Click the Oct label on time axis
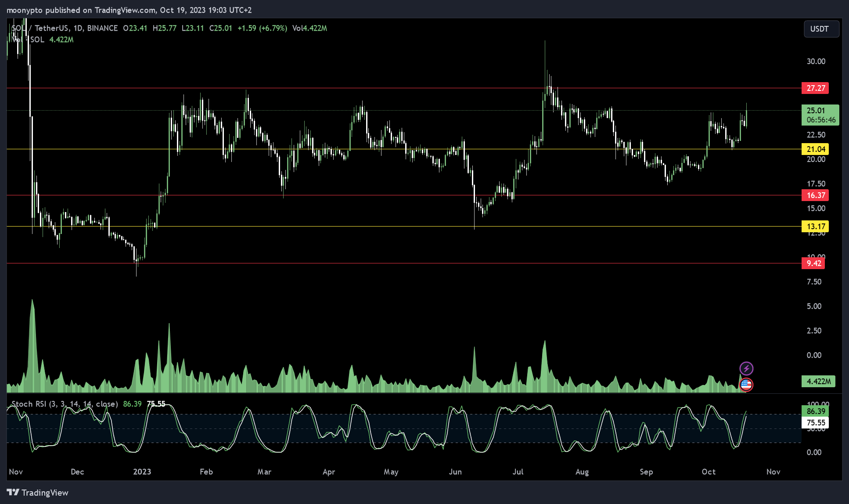Viewport: 849px width, 504px height. pos(709,472)
